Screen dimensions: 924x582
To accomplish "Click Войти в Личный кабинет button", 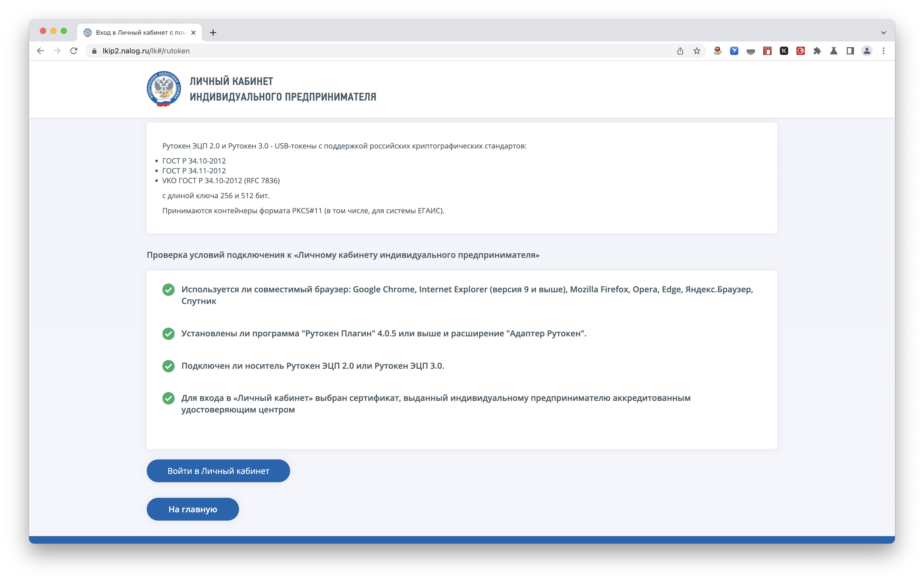I will coord(218,471).
